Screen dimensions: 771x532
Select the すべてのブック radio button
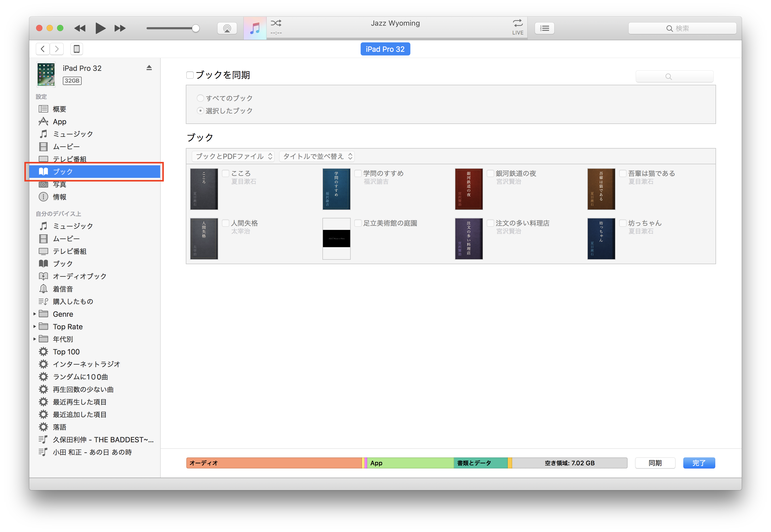pyautogui.click(x=200, y=98)
